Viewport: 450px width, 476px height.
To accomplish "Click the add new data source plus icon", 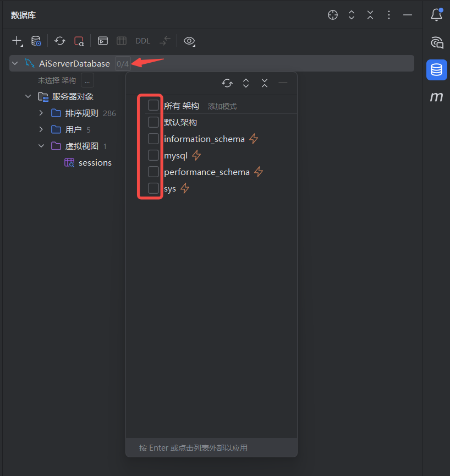I will pos(17,41).
